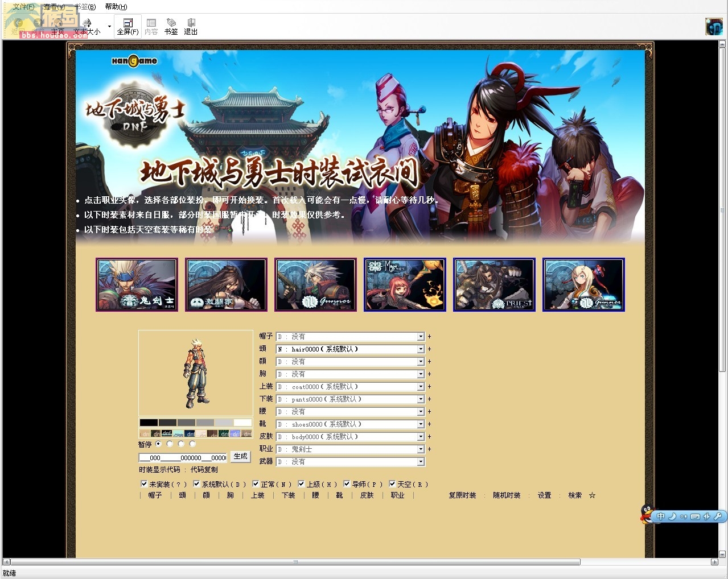Toggle punctuation mode on IME bar
The width and height of the screenshot is (728, 579).
click(x=683, y=516)
